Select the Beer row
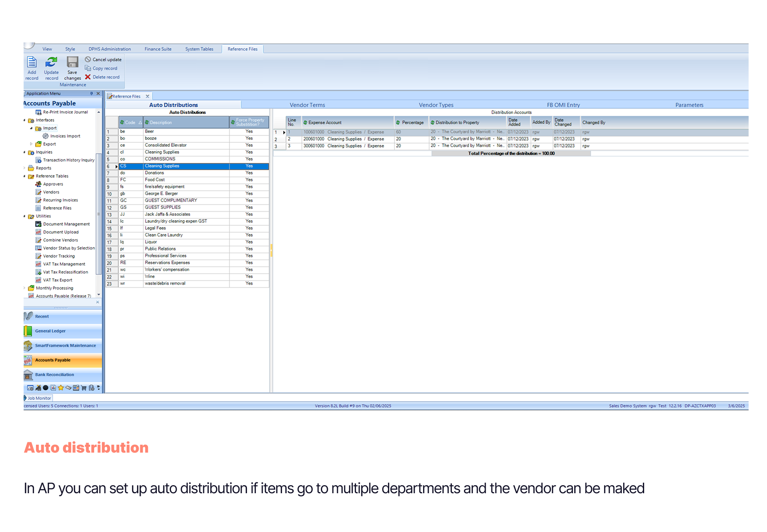The height and width of the screenshot is (532, 767). point(187,131)
